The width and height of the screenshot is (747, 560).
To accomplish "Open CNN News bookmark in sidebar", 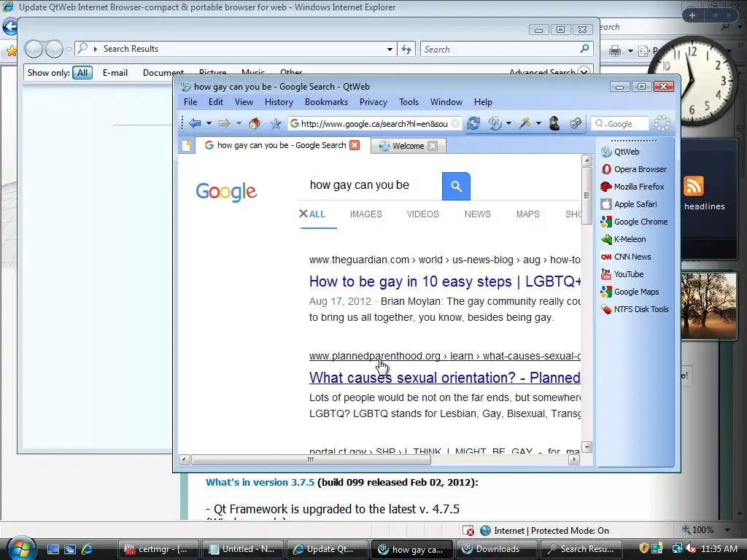I will (625, 257).
